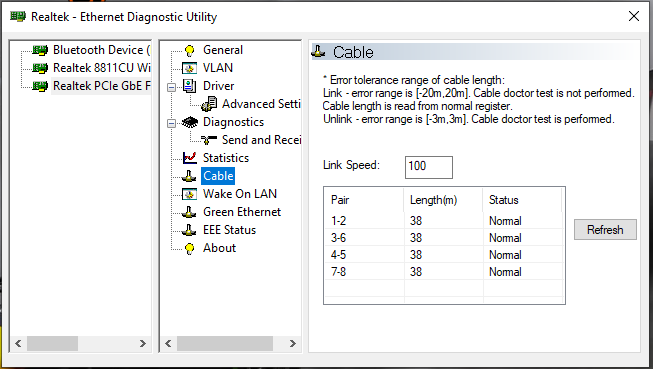
Task: Click the Green Ethernet icon
Action: [x=189, y=212]
